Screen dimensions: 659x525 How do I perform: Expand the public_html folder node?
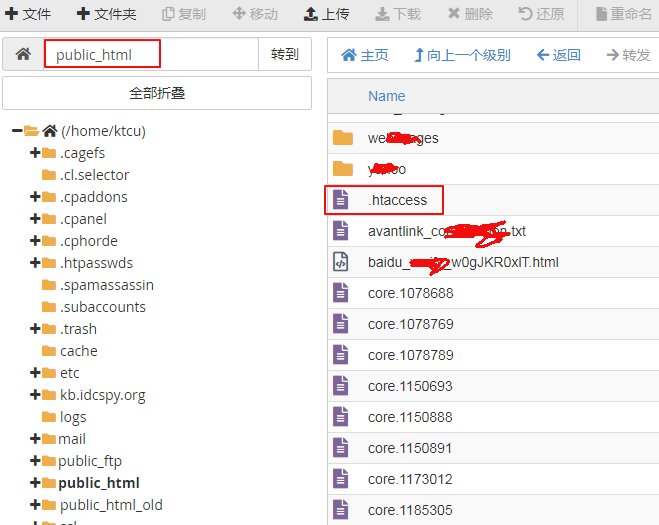tap(35, 483)
